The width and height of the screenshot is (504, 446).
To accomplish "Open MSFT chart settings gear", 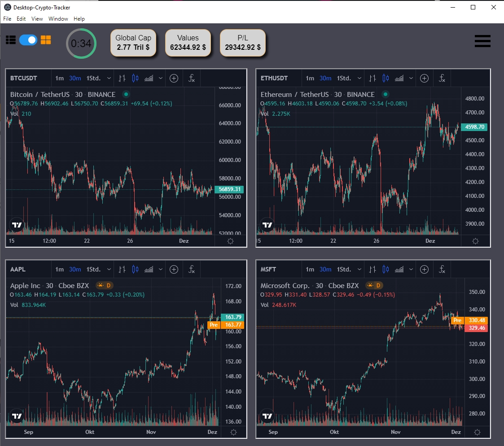I will click(x=478, y=432).
